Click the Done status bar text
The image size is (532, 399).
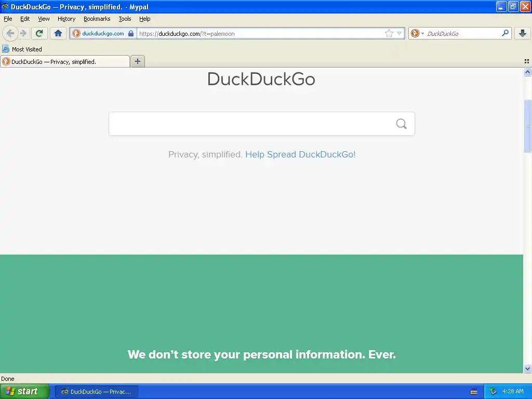(x=8, y=379)
